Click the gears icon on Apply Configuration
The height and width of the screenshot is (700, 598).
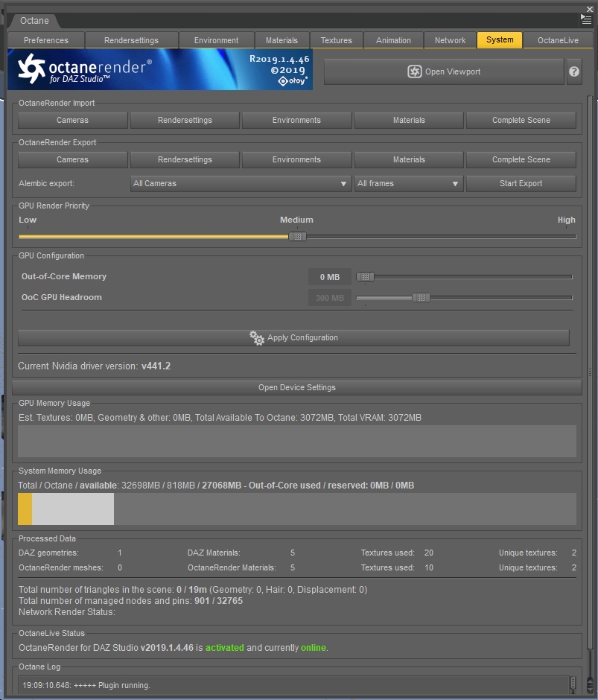[257, 338]
